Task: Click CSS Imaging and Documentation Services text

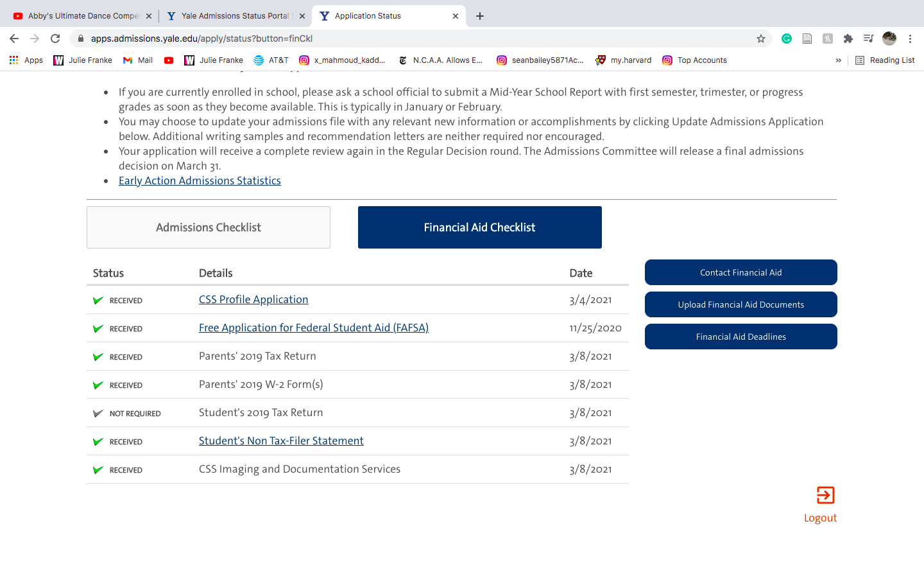Action: pos(300,469)
